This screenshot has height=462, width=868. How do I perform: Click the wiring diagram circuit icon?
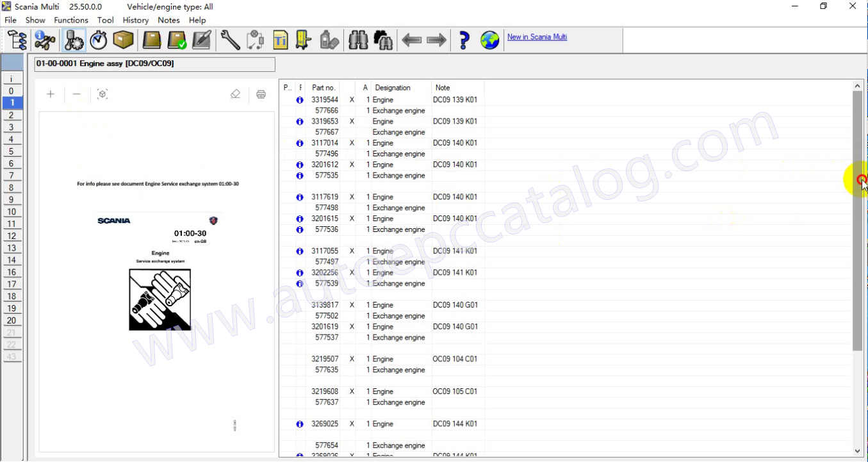(255, 41)
